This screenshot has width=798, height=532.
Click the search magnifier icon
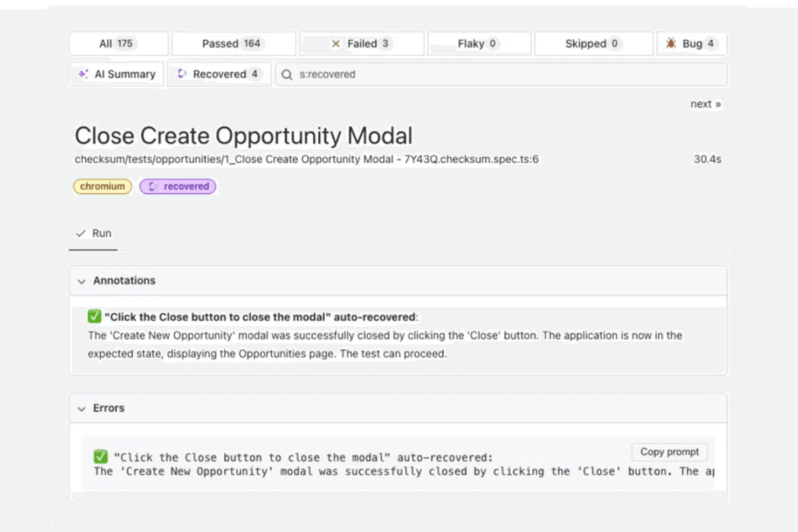[x=287, y=74]
